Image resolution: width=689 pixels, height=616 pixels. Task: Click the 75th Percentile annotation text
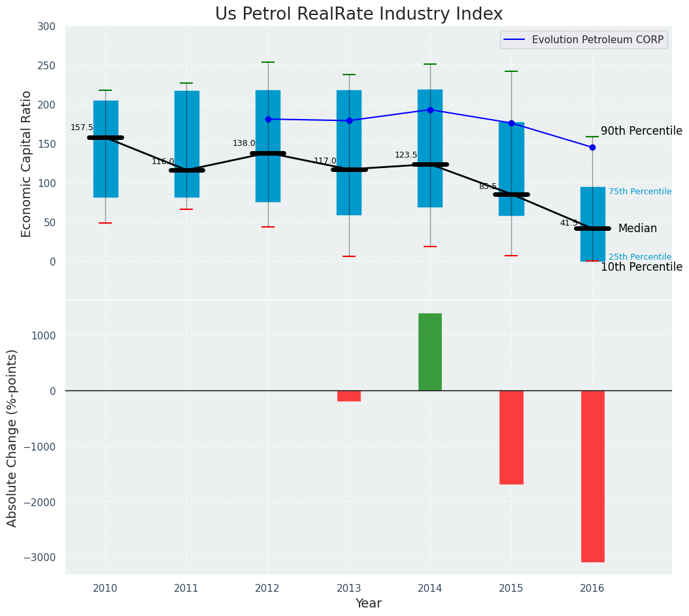pos(639,192)
